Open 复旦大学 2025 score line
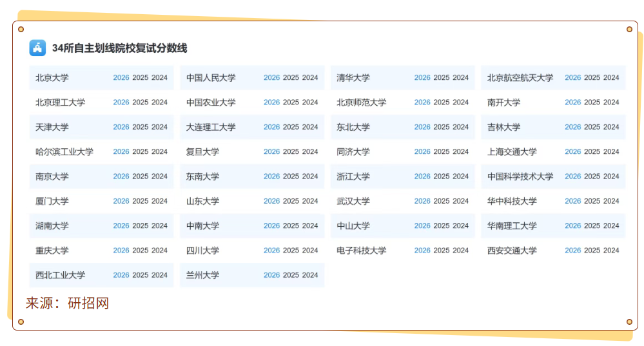The height and width of the screenshot is (346, 644). click(x=291, y=151)
